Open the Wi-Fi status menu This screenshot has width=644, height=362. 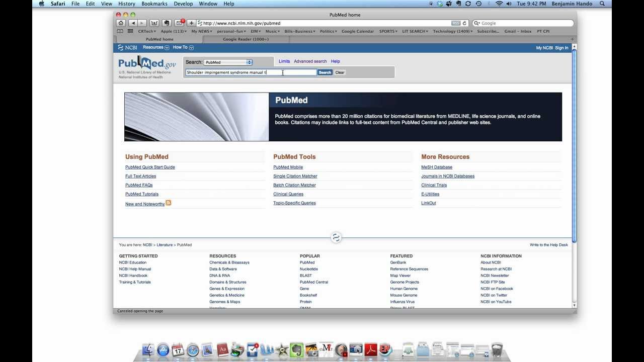499,4
